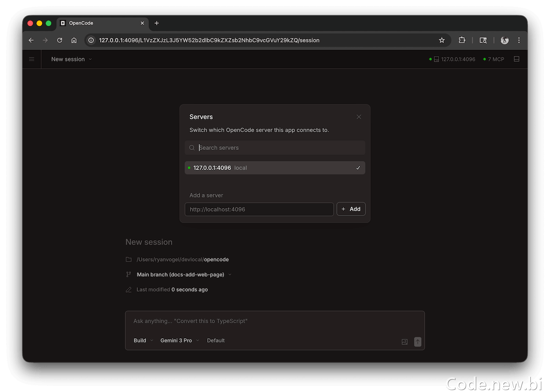Open the Gemini 3 Pro model dropdown
The height and width of the screenshot is (392, 550).
pos(180,341)
